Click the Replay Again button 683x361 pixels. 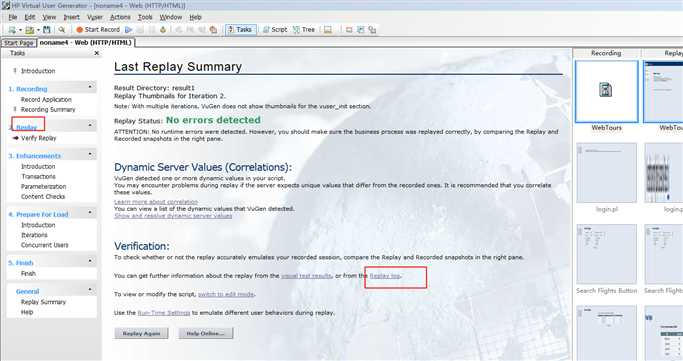coord(142,333)
